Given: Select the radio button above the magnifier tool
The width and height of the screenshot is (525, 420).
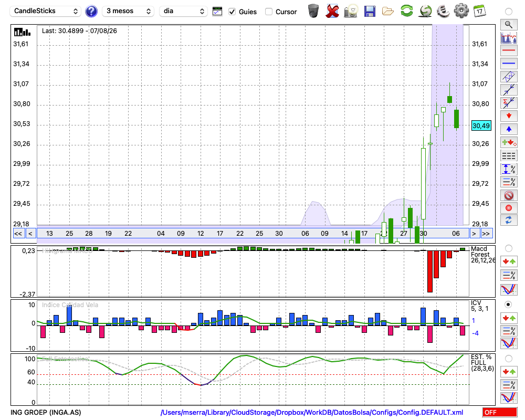Looking at the screenshot, I should (x=509, y=12).
